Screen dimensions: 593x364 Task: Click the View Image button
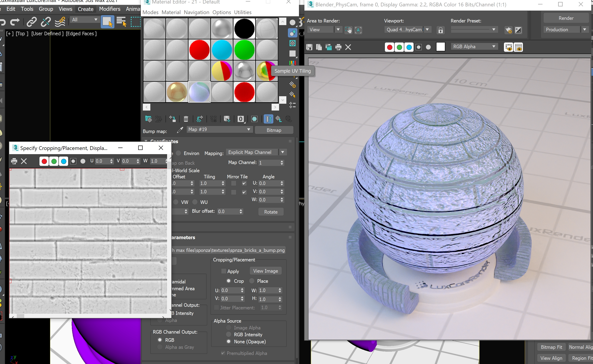[266, 271]
